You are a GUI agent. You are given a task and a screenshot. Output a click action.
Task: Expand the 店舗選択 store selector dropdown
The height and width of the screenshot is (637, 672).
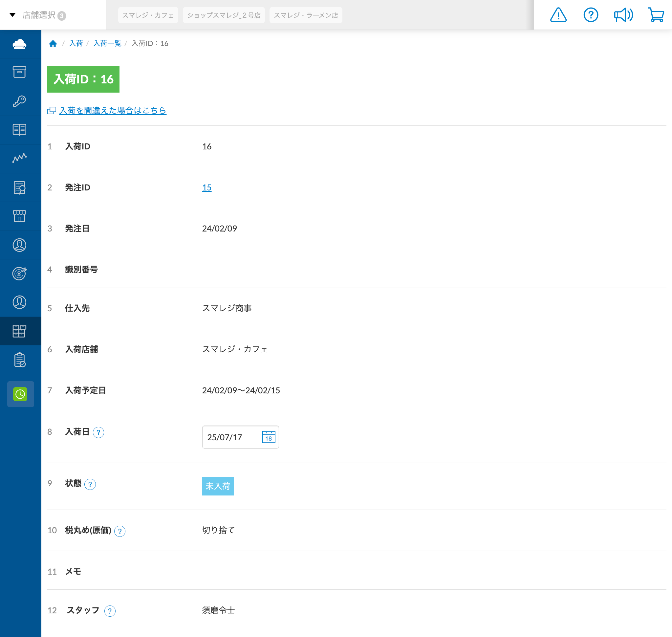point(38,15)
